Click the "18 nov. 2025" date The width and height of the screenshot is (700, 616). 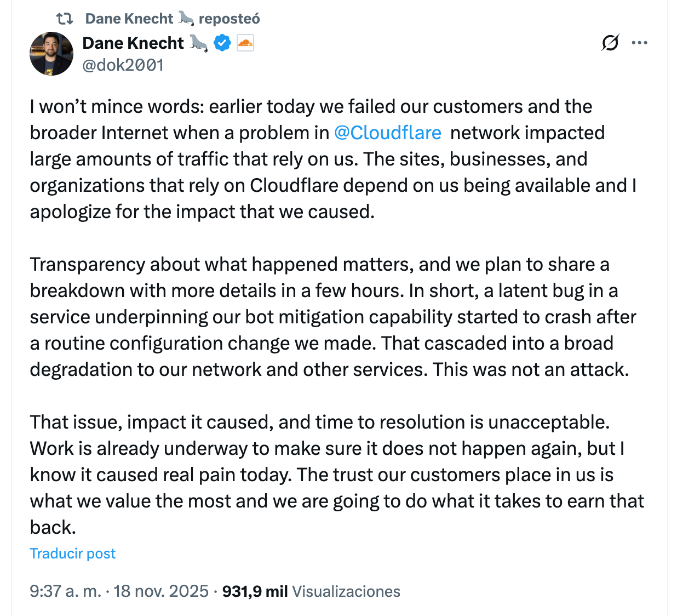point(161,591)
